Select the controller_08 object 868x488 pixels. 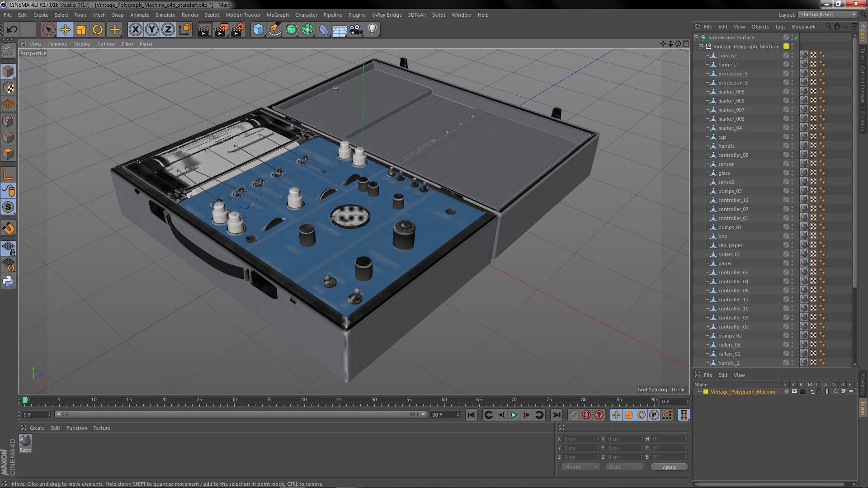coord(733,155)
